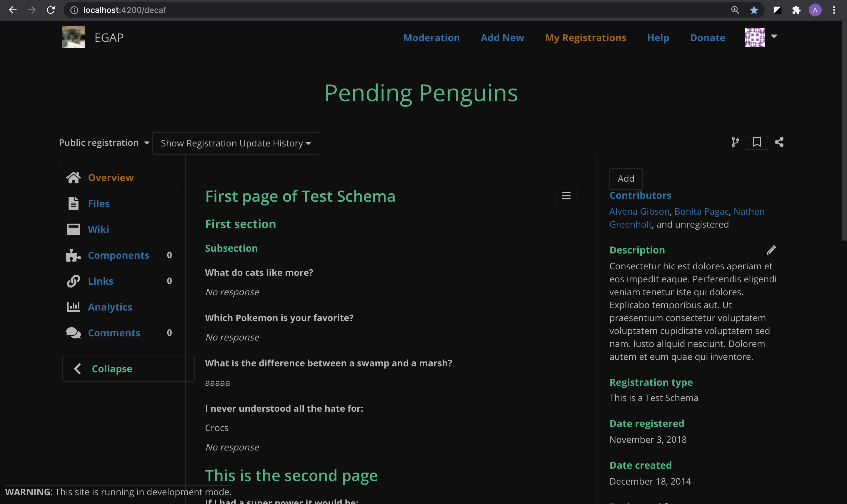Click the share registration icon
The image size is (847, 504).
tap(779, 142)
